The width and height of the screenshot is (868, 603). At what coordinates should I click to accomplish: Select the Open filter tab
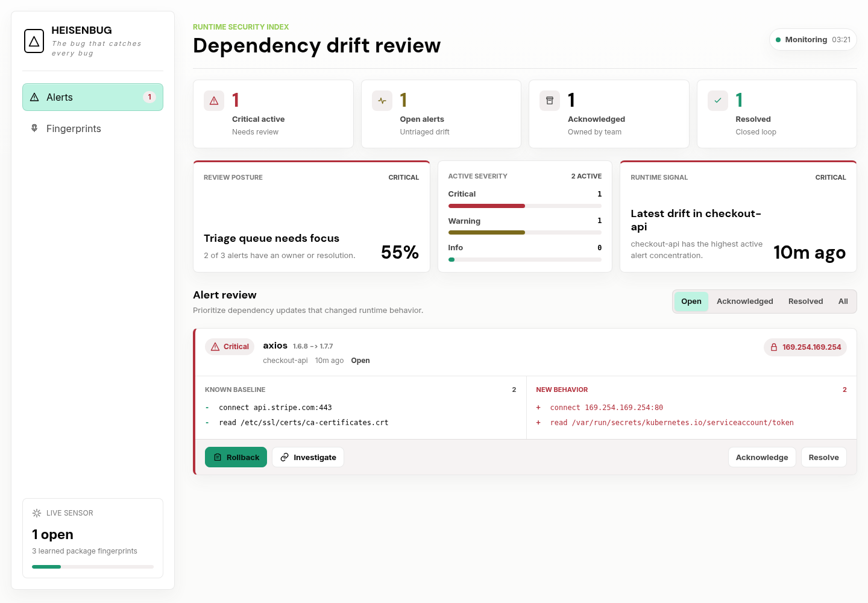691,301
